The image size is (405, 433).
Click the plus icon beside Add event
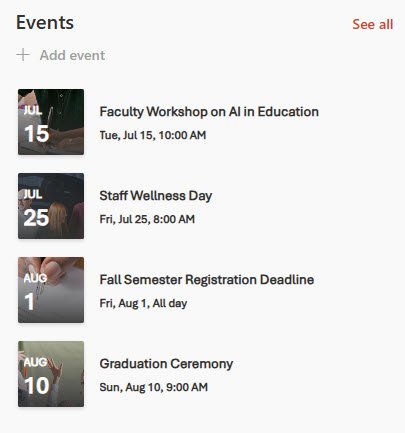(x=23, y=55)
